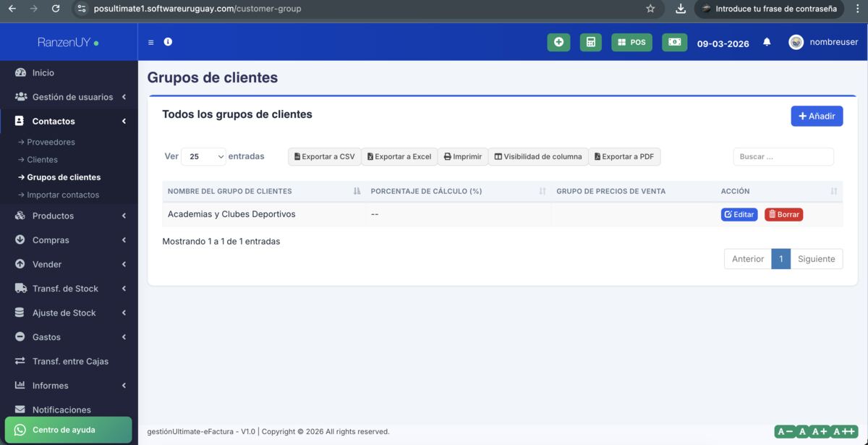Sort the table by Nombre del grupo
The height and width of the screenshot is (445, 868).
[355, 190]
